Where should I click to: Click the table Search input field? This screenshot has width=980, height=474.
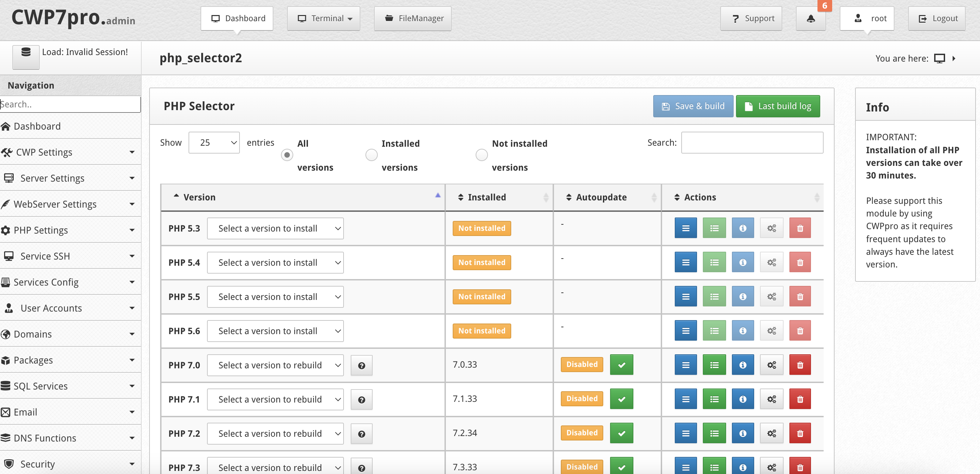tap(752, 143)
